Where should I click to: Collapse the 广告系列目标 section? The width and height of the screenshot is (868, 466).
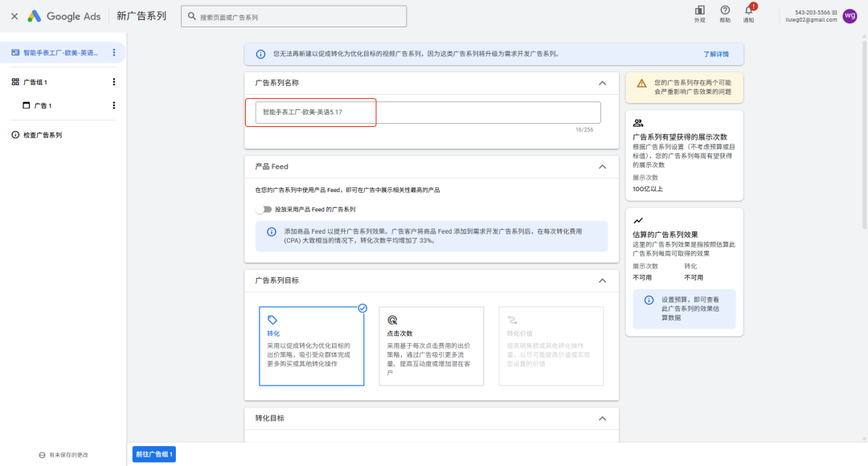point(603,280)
